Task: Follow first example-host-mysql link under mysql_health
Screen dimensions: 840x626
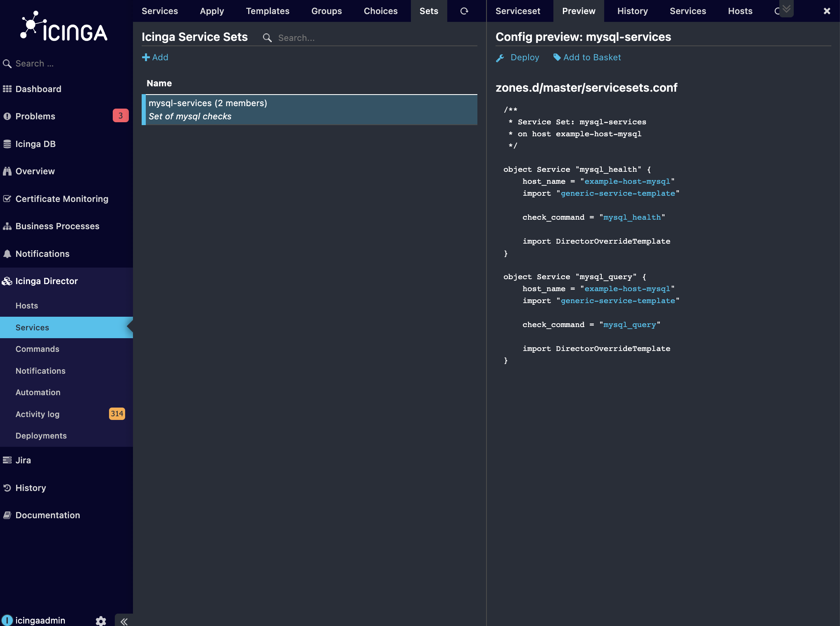Action: point(627,182)
